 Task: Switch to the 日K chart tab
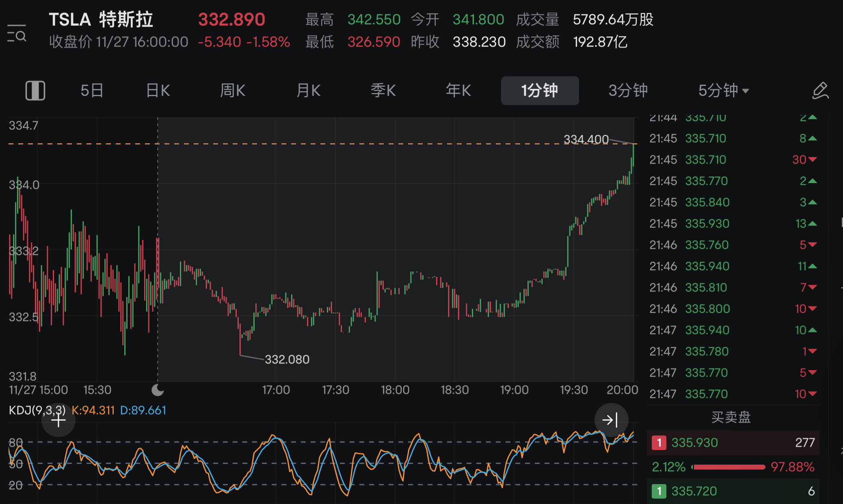[158, 90]
